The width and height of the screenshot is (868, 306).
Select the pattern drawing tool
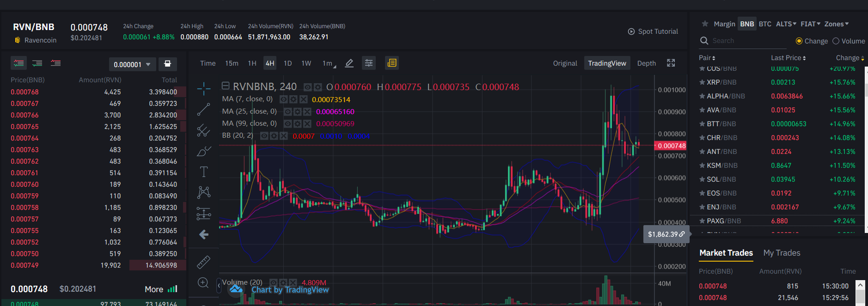203,192
